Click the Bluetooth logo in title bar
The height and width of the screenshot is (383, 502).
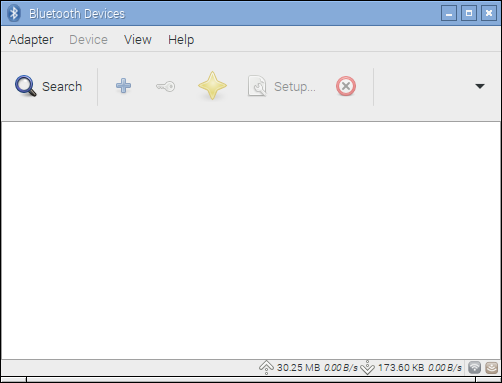click(x=14, y=13)
